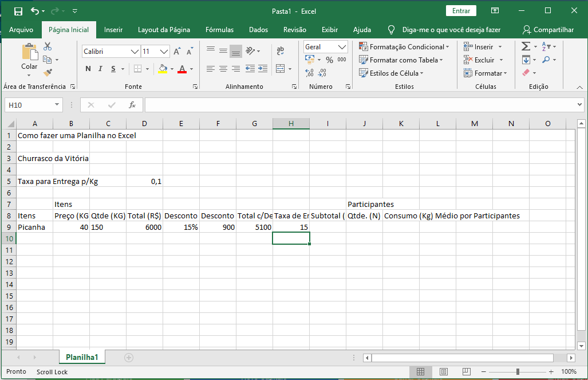Click the Entrar sign-in button
588x380 pixels.
point(461,11)
